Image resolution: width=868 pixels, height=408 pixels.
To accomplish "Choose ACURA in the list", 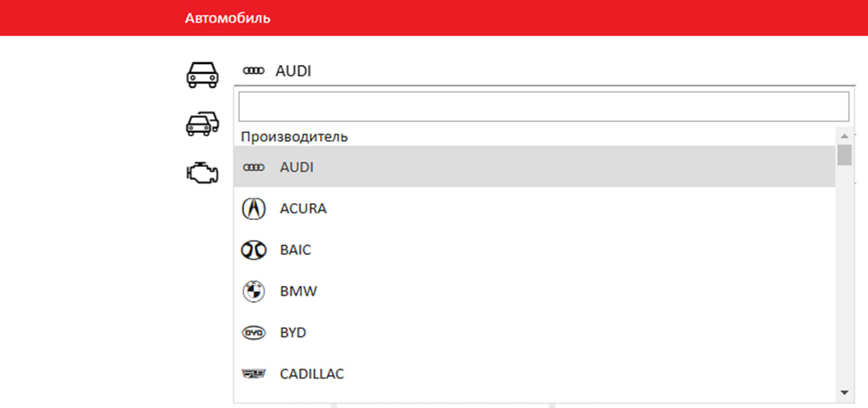I will (534, 208).
